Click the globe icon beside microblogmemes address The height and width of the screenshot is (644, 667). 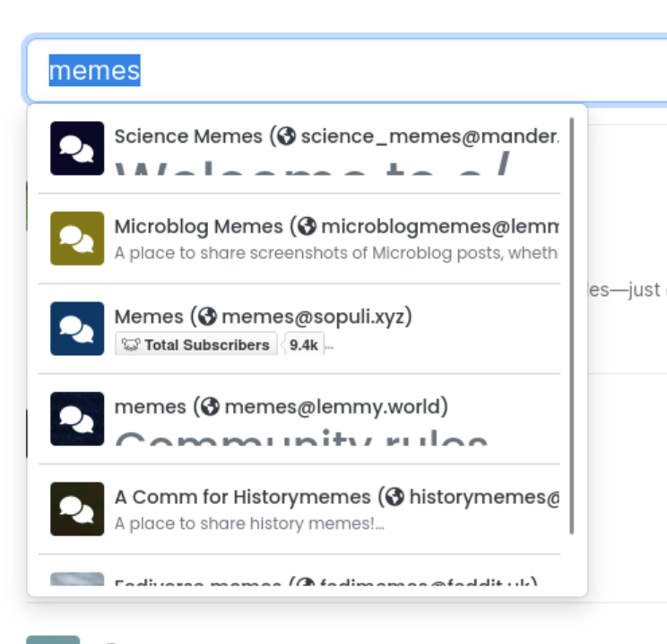[x=307, y=226]
